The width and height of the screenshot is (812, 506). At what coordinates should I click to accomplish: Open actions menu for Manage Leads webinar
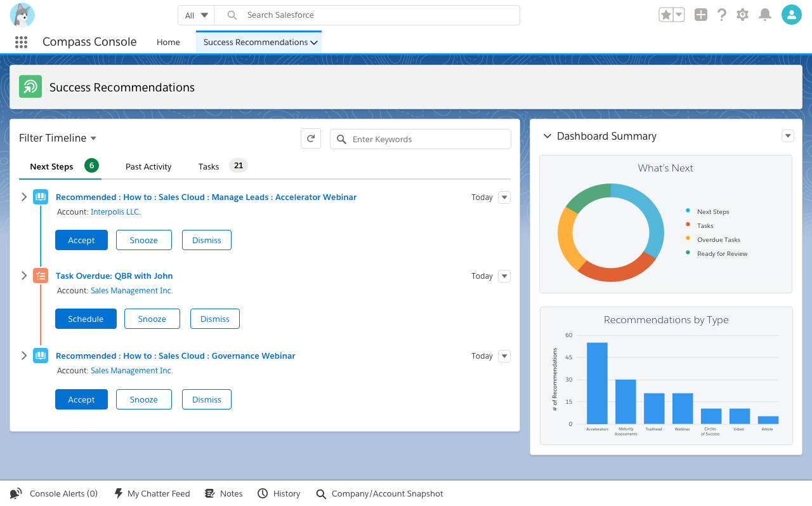[x=504, y=197]
